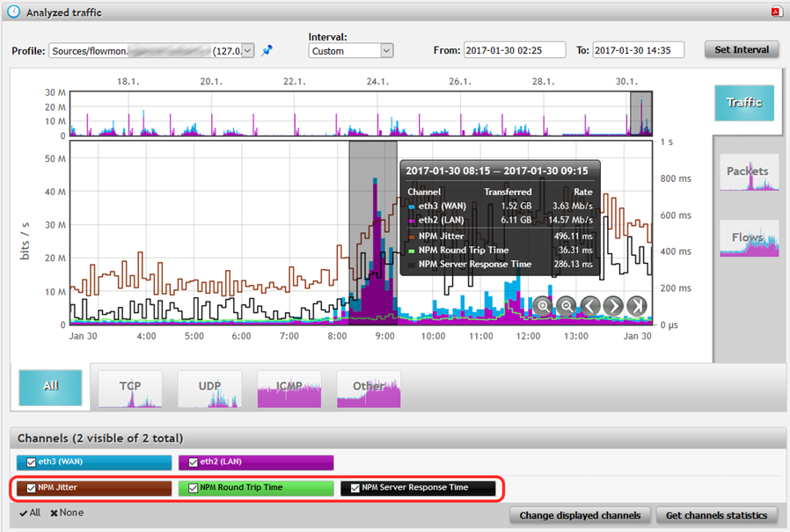This screenshot has width=790, height=532.
Task: Select the All protocols tab
Action: tap(50, 388)
